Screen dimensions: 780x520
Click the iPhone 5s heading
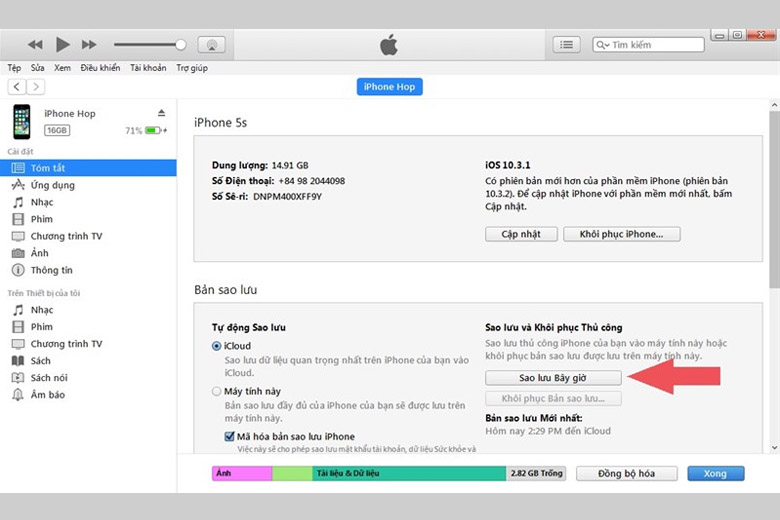(x=220, y=123)
